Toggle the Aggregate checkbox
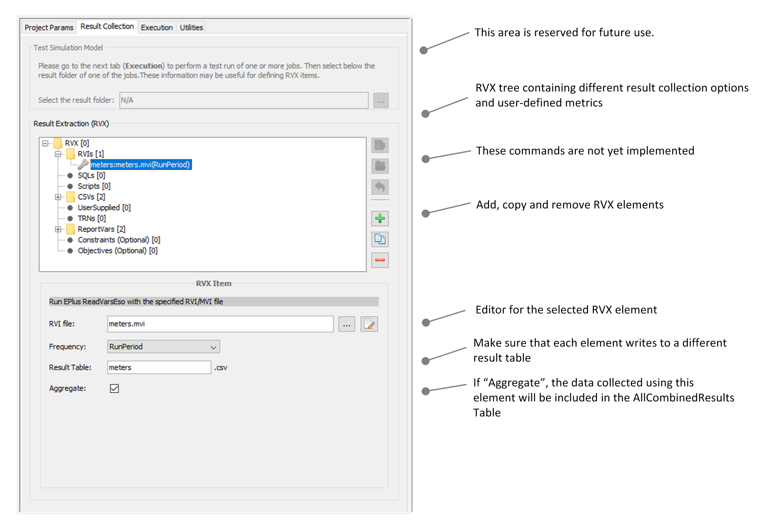This screenshot has height=532, width=769. (115, 389)
